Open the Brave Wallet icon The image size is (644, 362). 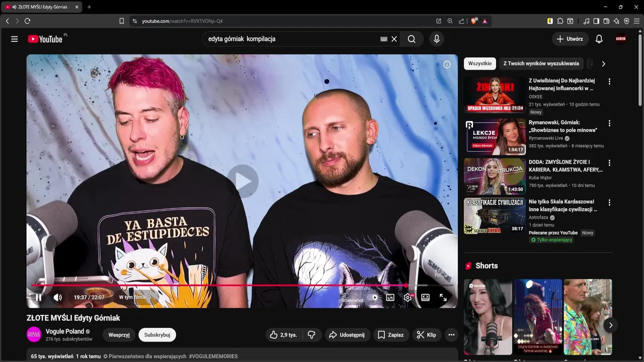[x=606, y=21]
